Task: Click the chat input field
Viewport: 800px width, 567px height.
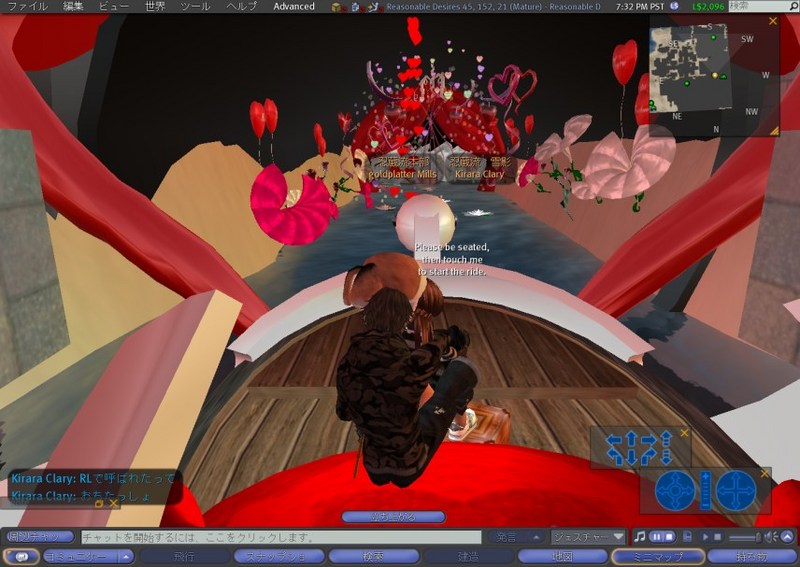Action: click(x=281, y=537)
